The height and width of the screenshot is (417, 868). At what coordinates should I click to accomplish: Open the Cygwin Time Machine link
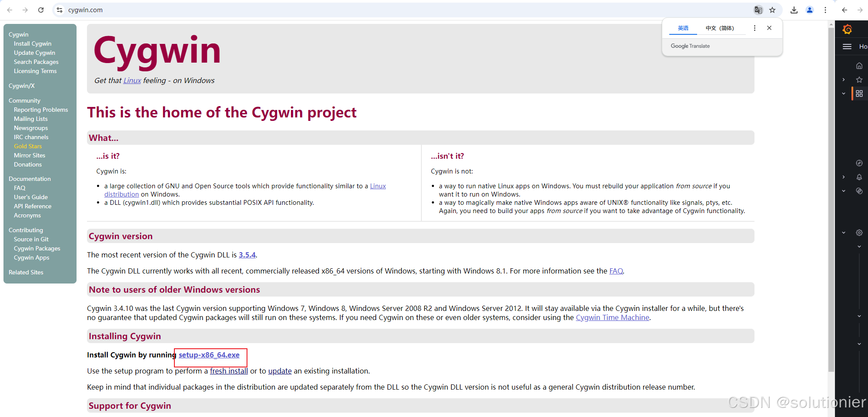(612, 317)
